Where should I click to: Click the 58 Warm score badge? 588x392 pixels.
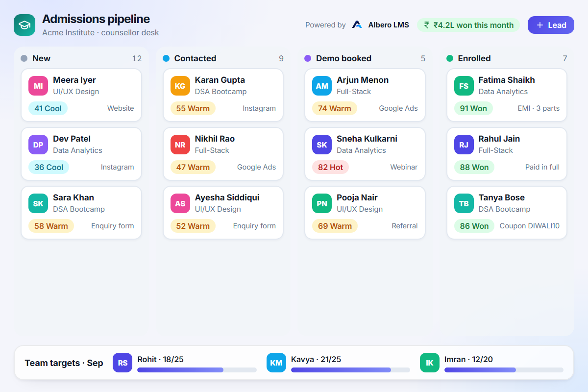tap(51, 226)
